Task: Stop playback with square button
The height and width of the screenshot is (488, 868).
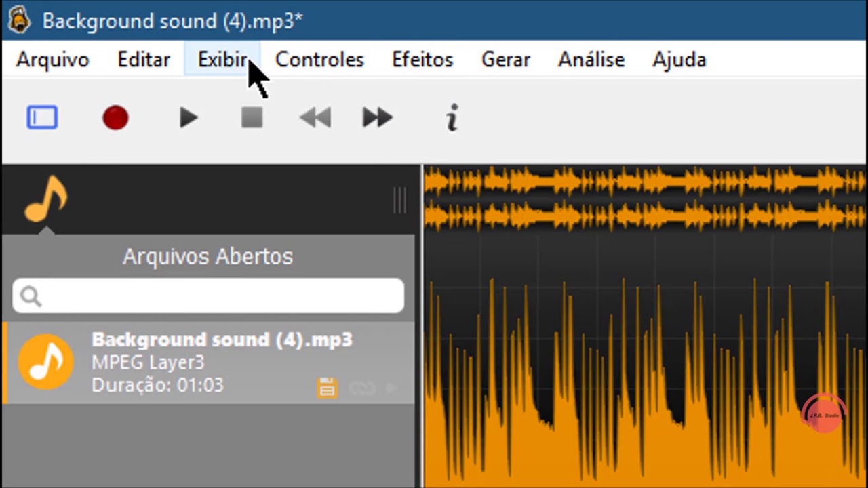Action: pos(252,118)
